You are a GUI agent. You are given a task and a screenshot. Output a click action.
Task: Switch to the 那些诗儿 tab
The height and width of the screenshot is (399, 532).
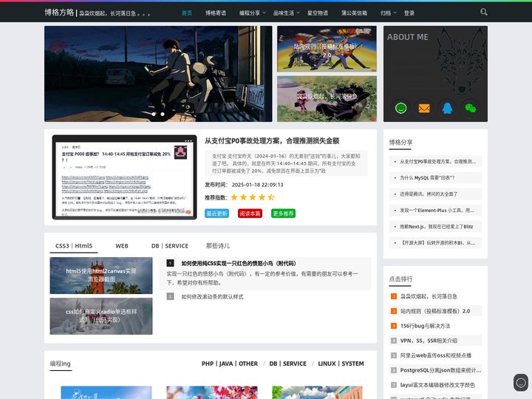pyautogui.click(x=218, y=246)
